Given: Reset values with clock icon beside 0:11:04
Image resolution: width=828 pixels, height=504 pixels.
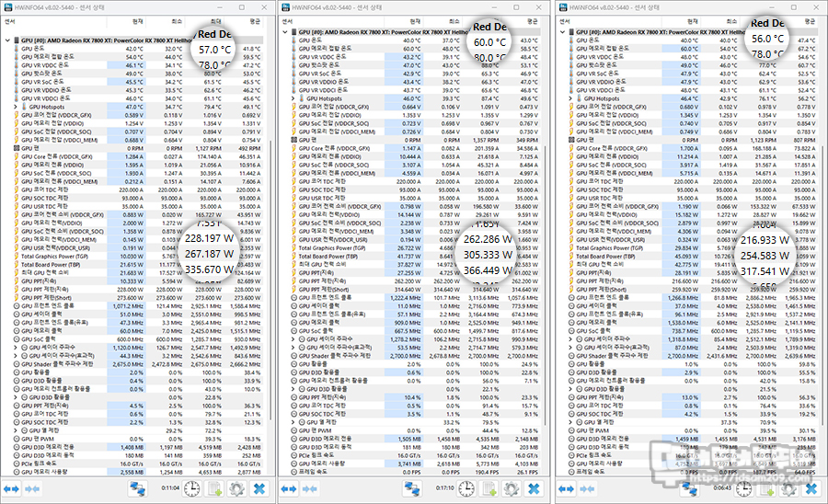Looking at the screenshot, I should pyautogui.click(x=191, y=489).
